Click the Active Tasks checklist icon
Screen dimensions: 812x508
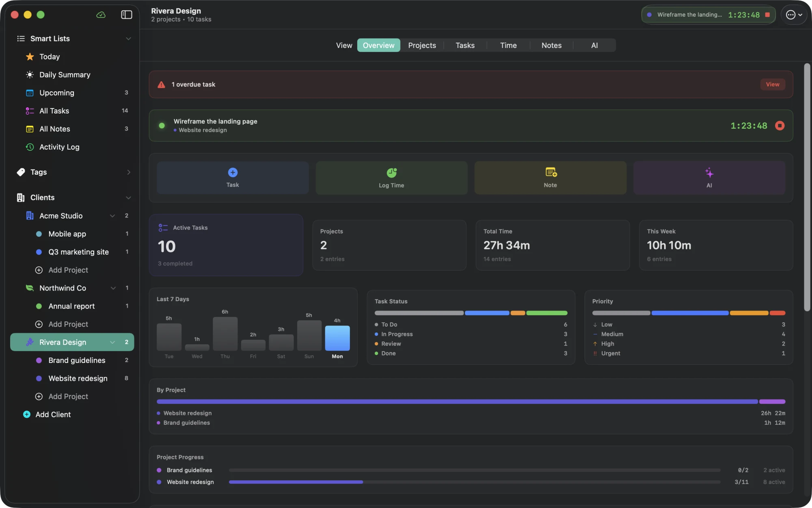(163, 228)
